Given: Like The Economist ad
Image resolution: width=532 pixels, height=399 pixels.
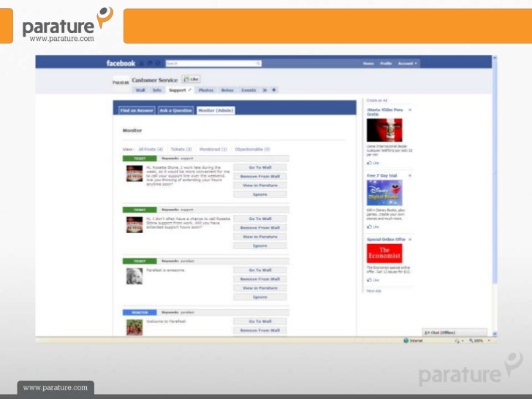Looking at the screenshot, I should tap(373, 280).
